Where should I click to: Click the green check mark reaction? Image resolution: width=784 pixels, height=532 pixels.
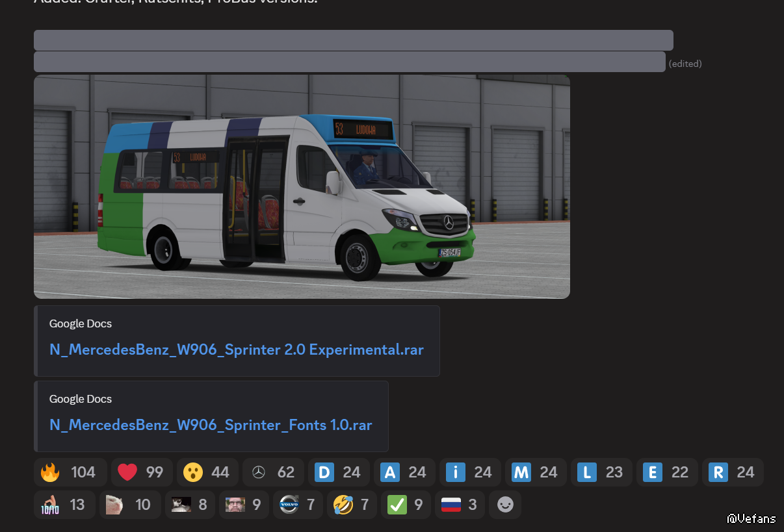[406, 505]
